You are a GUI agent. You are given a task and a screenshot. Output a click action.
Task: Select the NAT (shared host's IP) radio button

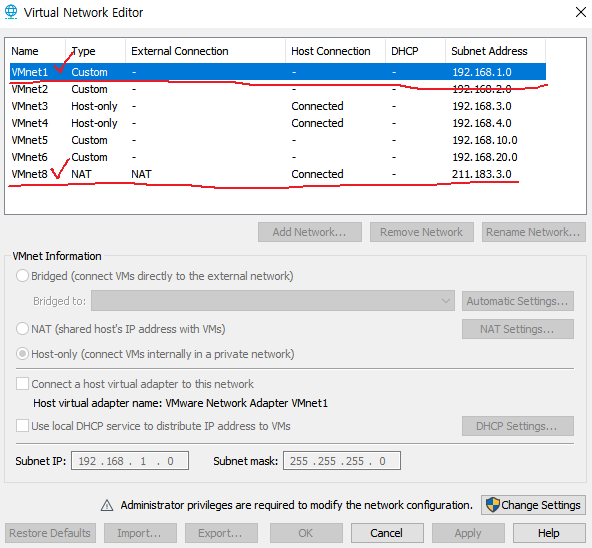(x=22, y=329)
